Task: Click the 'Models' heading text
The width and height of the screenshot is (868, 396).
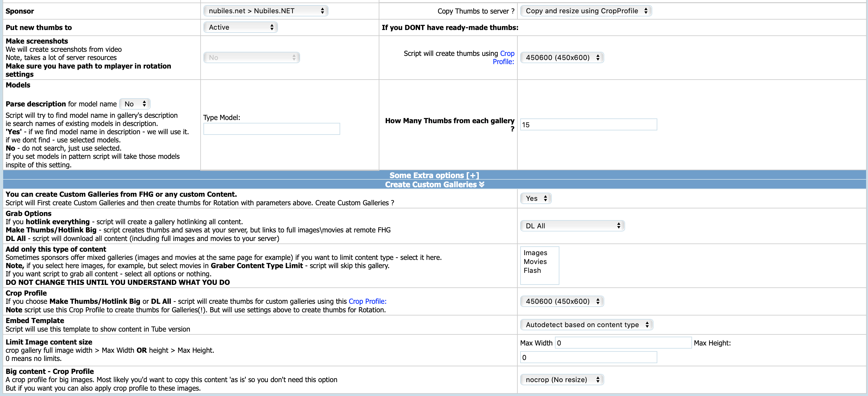Action: [18, 85]
